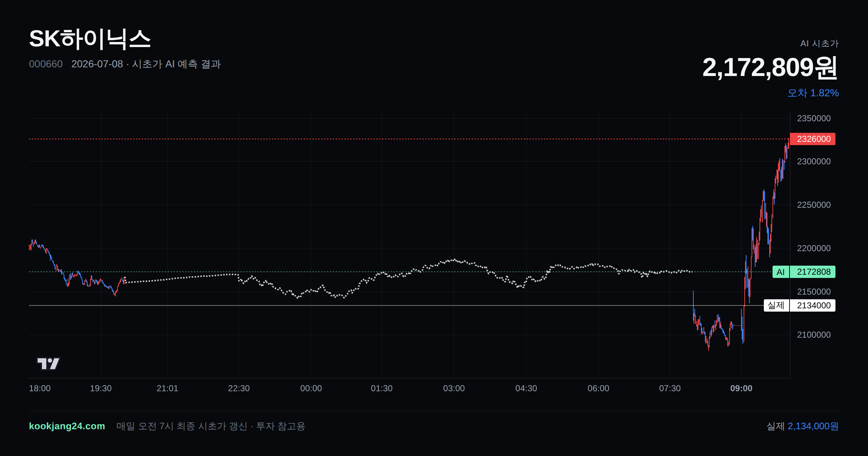The height and width of the screenshot is (456, 868).
Task: Click the 21:01 time axis label
Action: [x=167, y=388]
